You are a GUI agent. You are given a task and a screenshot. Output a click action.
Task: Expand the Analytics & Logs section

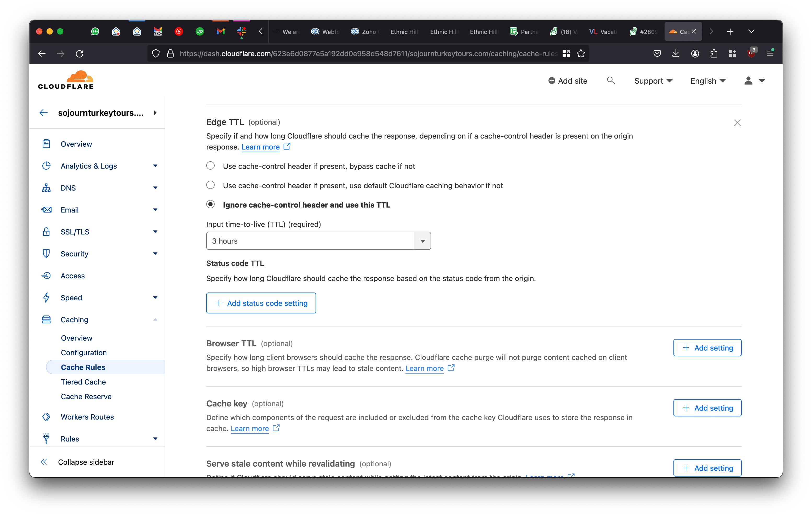[x=89, y=166]
